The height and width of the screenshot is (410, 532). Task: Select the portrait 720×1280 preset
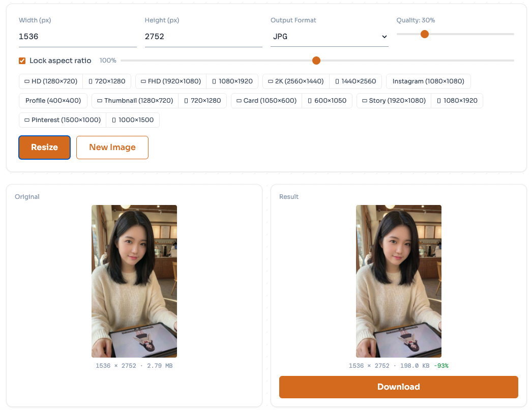point(107,81)
